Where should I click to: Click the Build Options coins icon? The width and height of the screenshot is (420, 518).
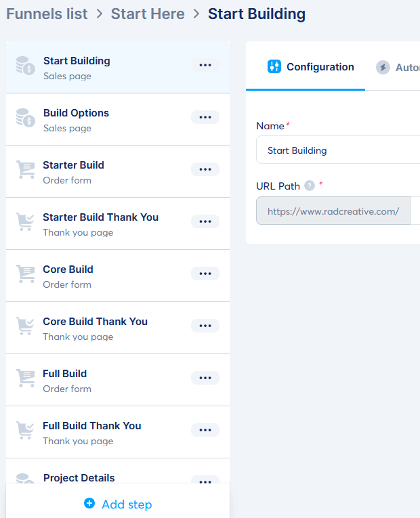(x=26, y=118)
